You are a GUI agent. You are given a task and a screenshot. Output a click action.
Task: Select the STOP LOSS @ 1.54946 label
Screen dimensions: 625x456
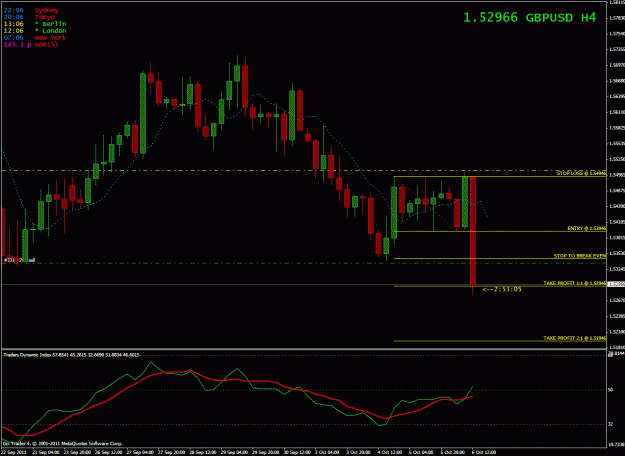581,173
